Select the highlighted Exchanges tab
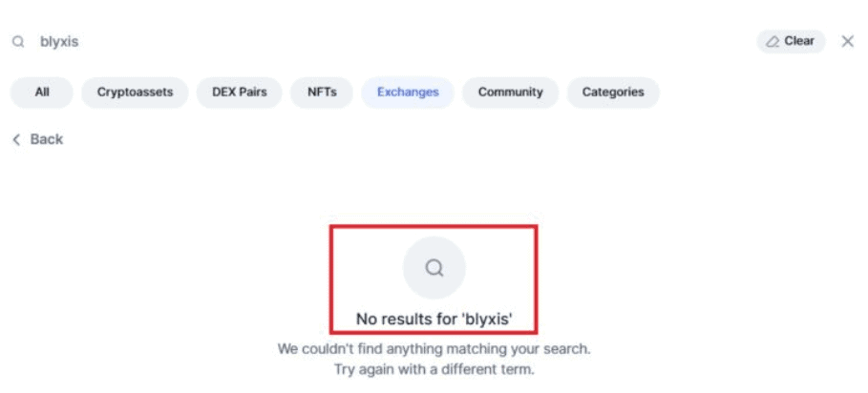This screenshot has height=393, width=868. pyautogui.click(x=408, y=93)
